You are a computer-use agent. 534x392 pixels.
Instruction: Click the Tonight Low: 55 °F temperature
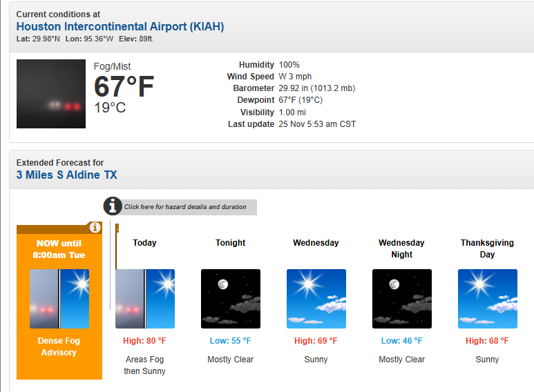(x=231, y=341)
